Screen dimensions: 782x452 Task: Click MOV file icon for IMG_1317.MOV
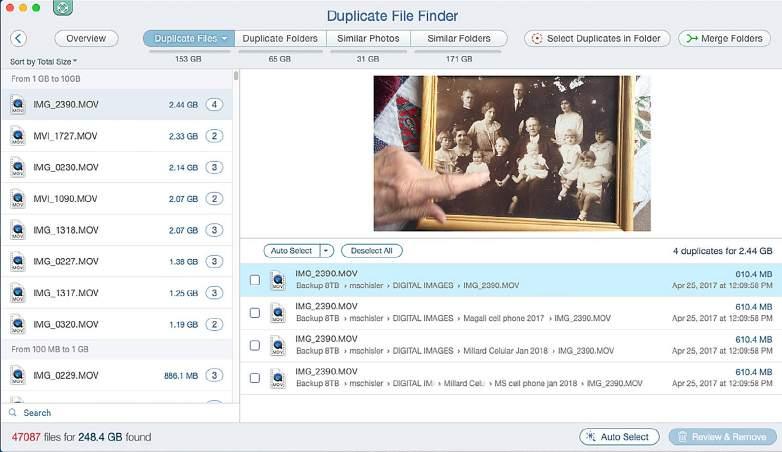pos(18,293)
